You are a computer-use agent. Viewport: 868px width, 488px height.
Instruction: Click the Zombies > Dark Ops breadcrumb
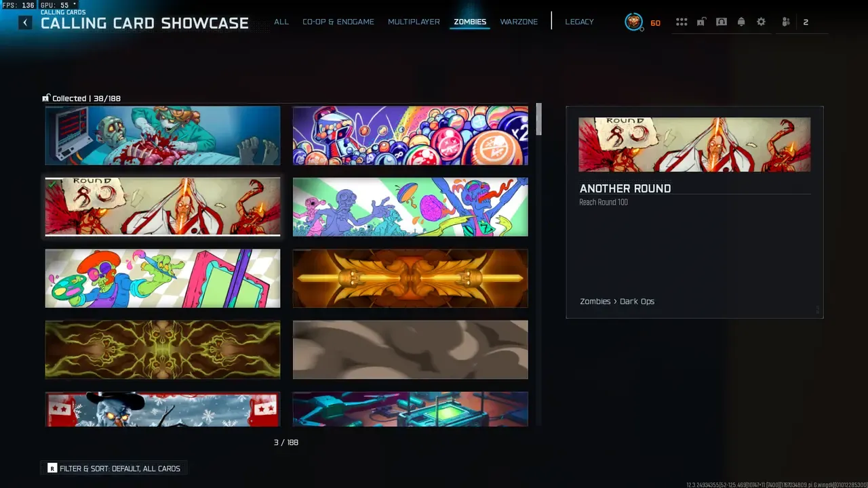click(617, 302)
